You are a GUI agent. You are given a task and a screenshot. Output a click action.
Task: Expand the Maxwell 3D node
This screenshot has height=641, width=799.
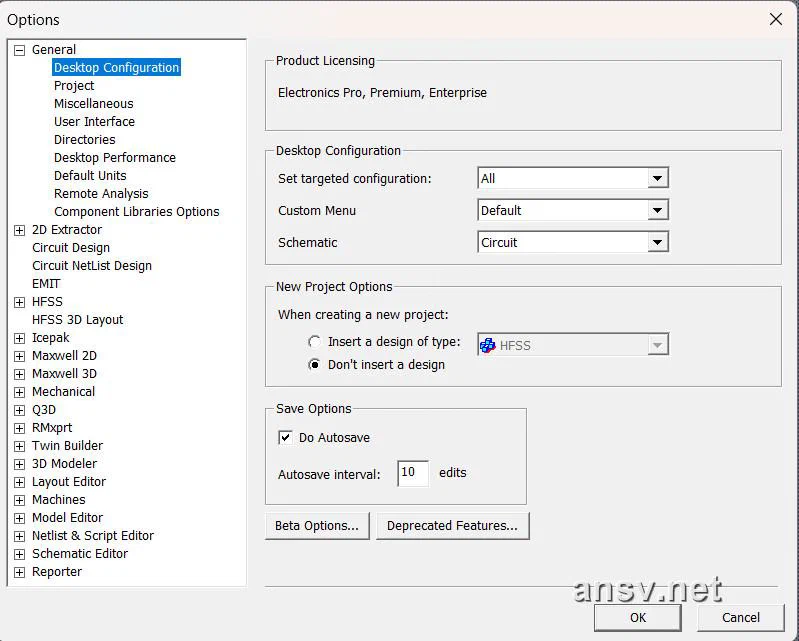pos(19,374)
